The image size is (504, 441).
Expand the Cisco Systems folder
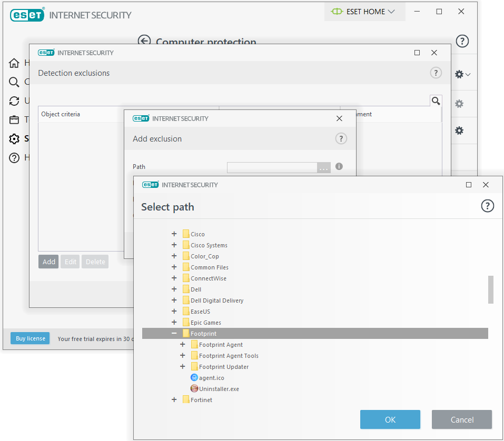pyautogui.click(x=174, y=245)
